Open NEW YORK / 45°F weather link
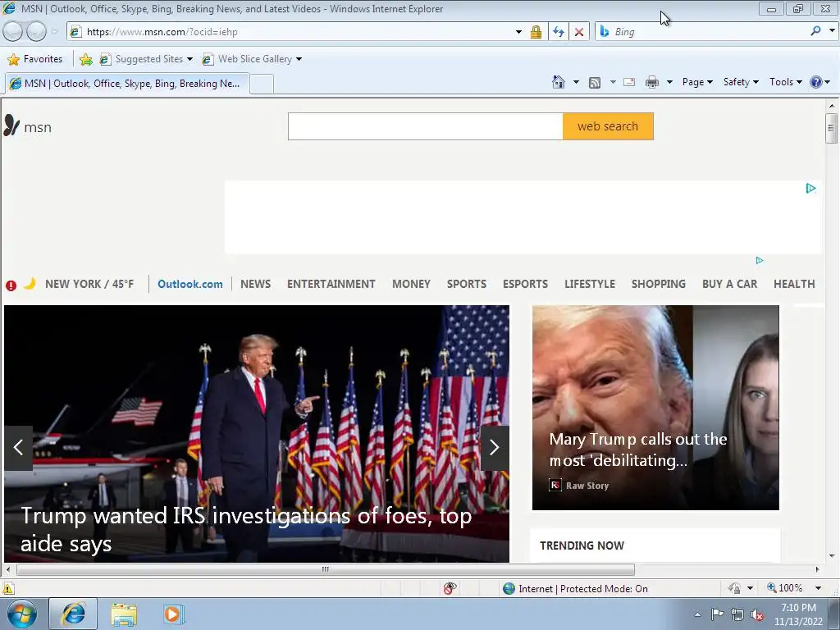Image resolution: width=840 pixels, height=630 pixels. [x=89, y=284]
